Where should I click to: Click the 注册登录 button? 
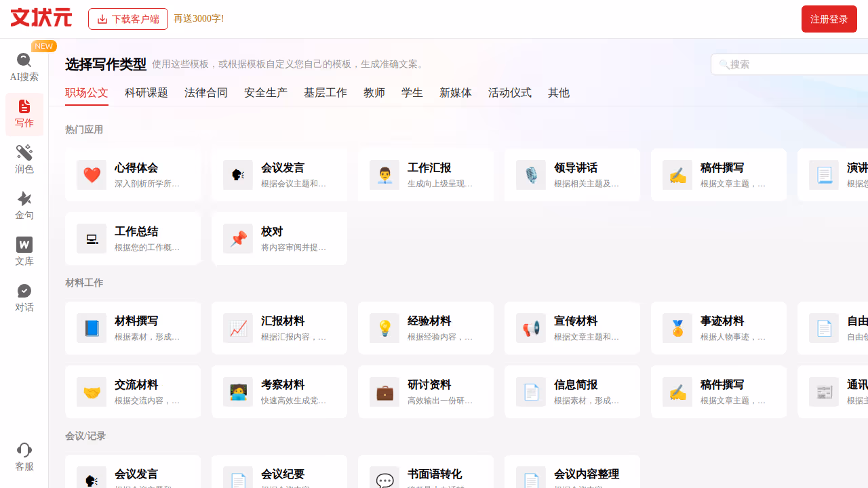[829, 19]
